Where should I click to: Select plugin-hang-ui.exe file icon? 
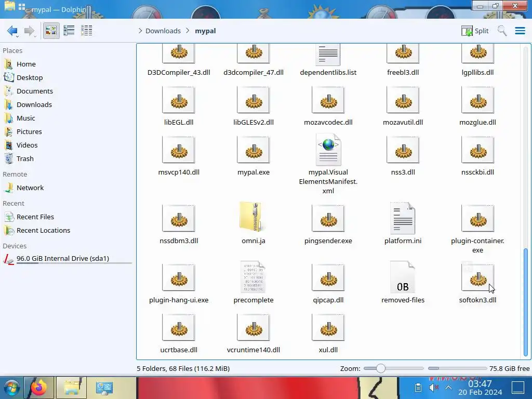[179, 277]
